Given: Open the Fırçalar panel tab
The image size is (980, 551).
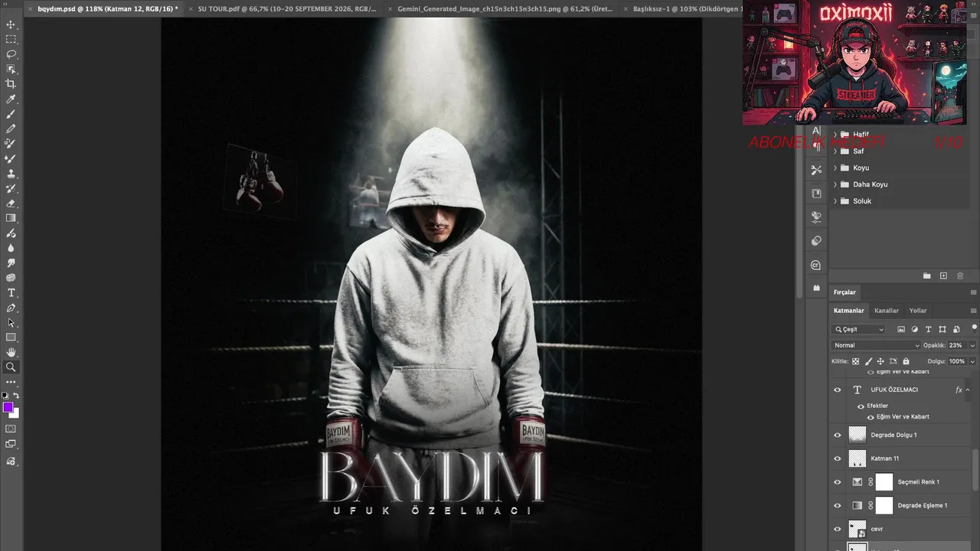Looking at the screenshot, I should coord(845,292).
